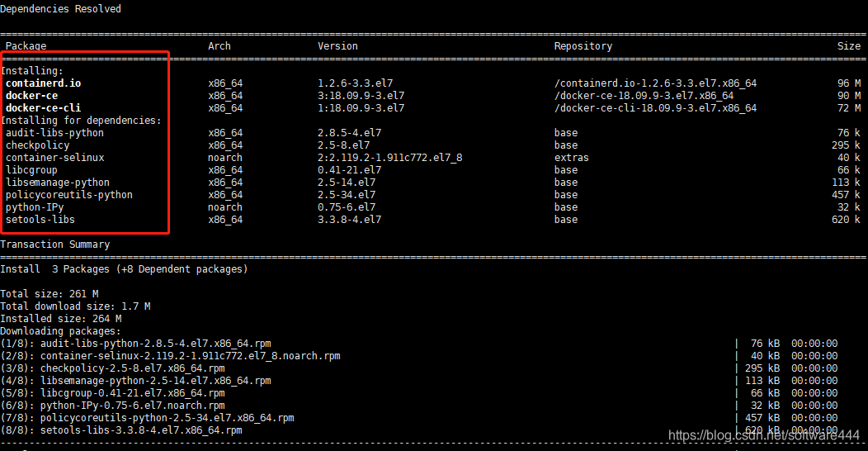
Task: Click the 'Downloading packages:' line
Action: (60, 330)
